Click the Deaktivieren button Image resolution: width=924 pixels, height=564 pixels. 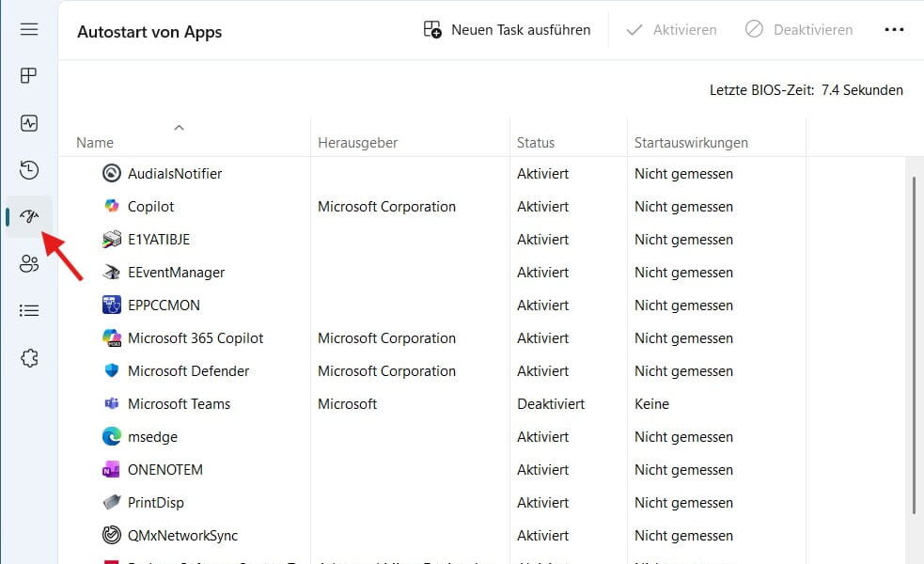[799, 29]
